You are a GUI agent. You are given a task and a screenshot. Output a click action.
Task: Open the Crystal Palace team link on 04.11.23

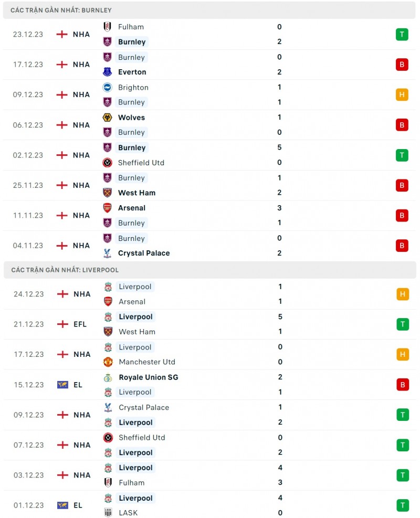[x=143, y=253]
